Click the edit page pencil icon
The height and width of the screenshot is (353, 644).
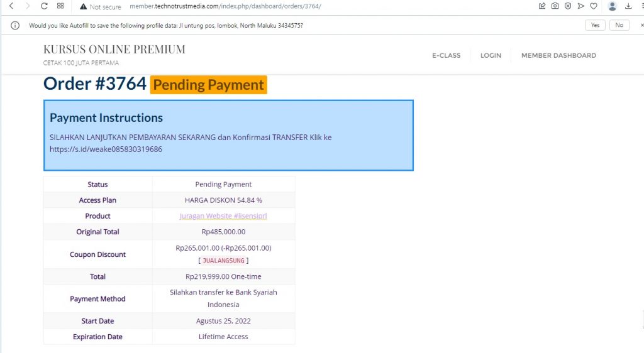click(542, 6)
